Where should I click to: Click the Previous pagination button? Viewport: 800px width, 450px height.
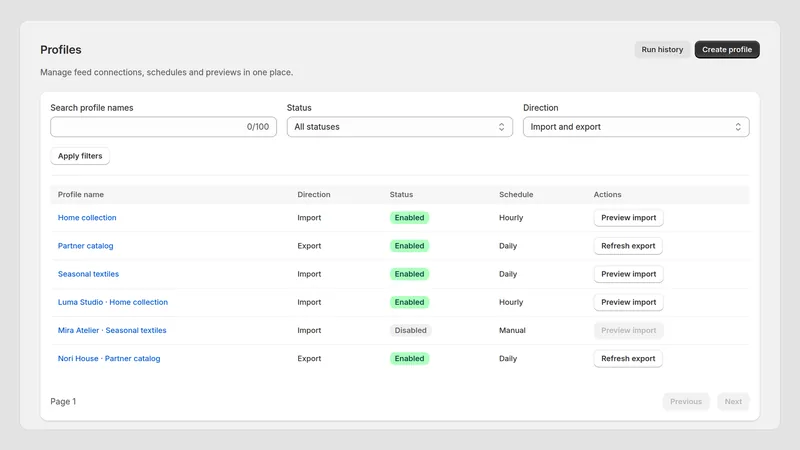click(x=686, y=402)
